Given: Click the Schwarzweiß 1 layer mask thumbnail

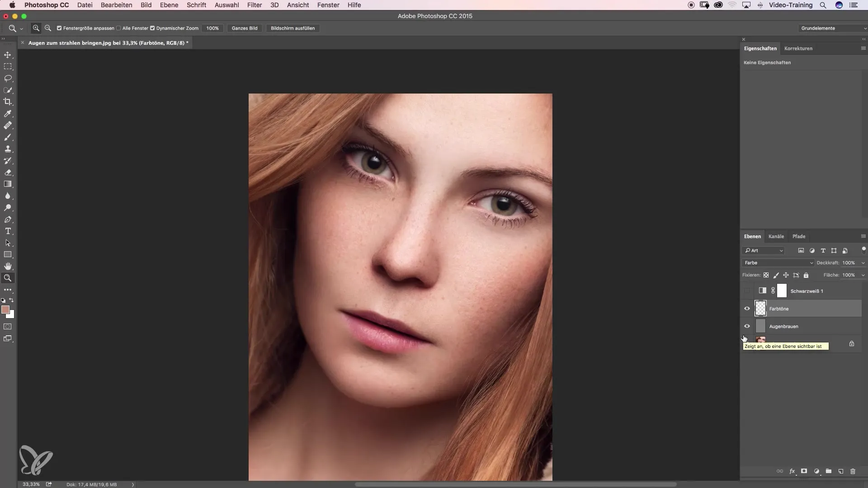Looking at the screenshot, I should click(x=782, y=291).
